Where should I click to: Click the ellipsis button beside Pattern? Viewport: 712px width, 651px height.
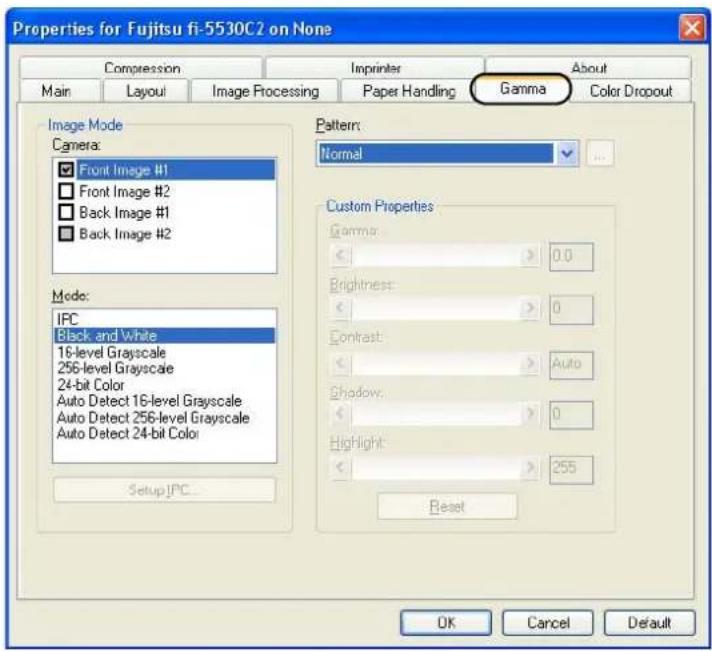tap(600, 154)
